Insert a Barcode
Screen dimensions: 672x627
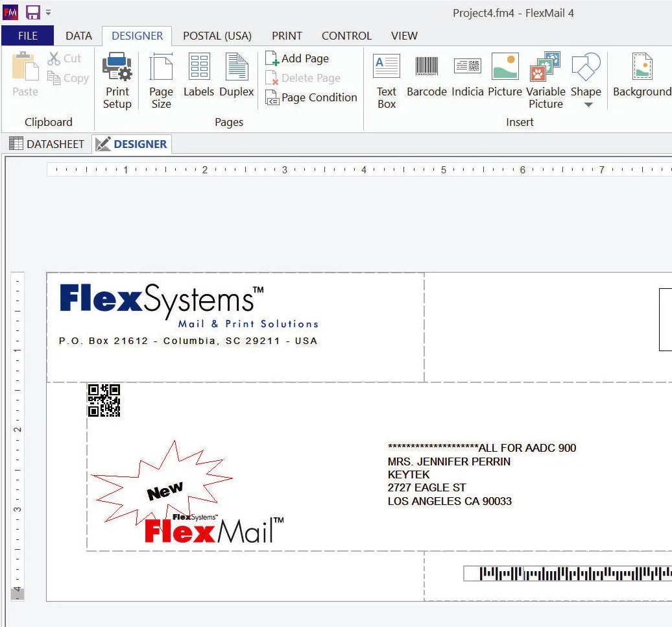tap(426, 75)
